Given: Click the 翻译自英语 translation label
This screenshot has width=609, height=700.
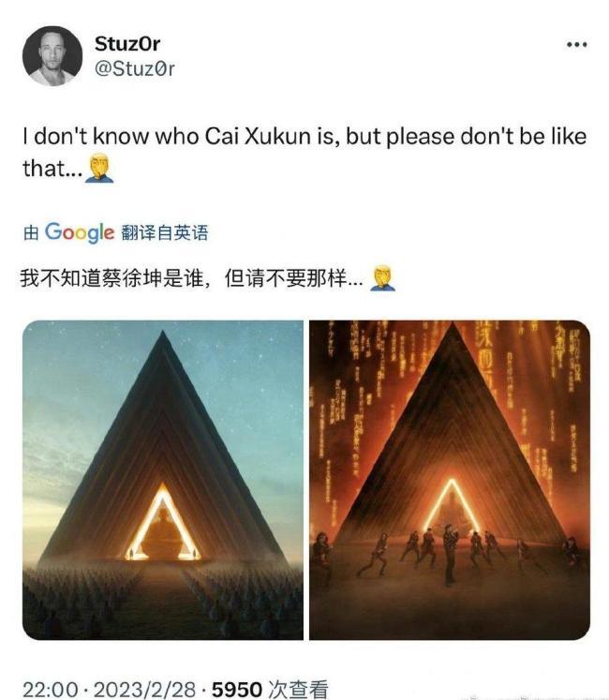Looking at the screenshot, I should (x=164, y=233).
